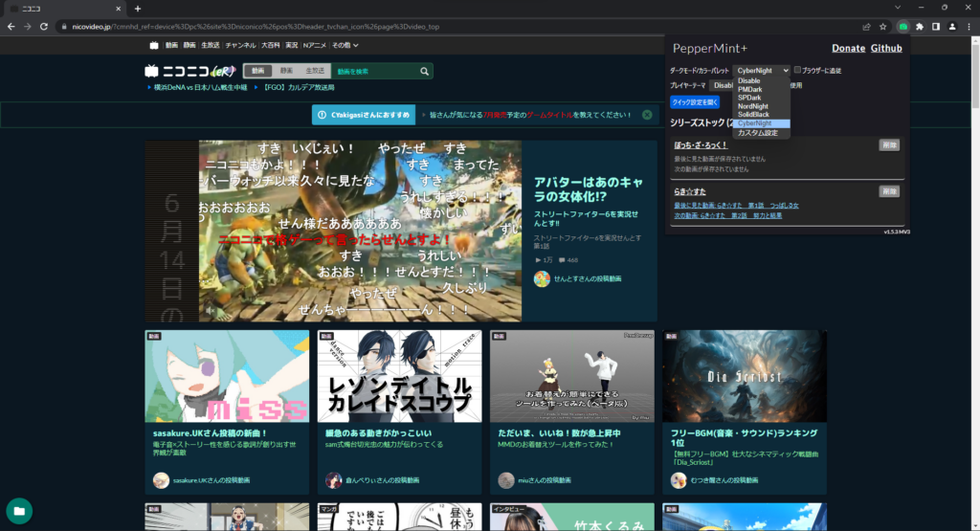Open the PepperMint+ extension icon in Chrome's toolbar
The height and width of the screenshot is (531, 980).
902,27
